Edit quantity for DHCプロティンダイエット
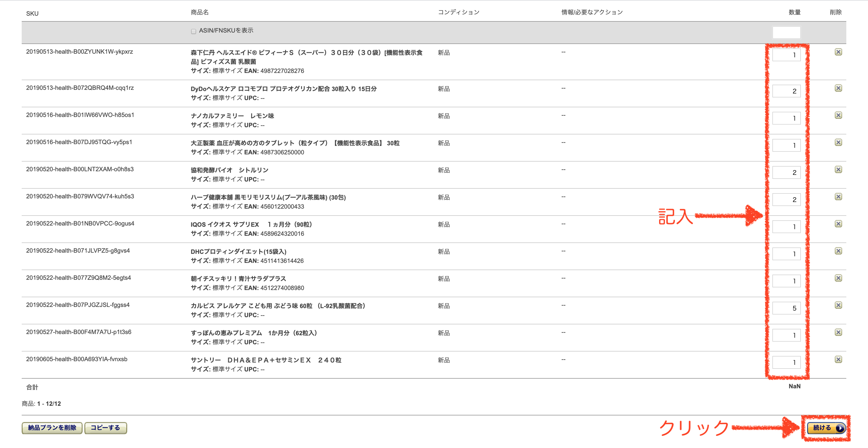Image resolution: width=868 pixels, height=448 pixels. point(786,254)
